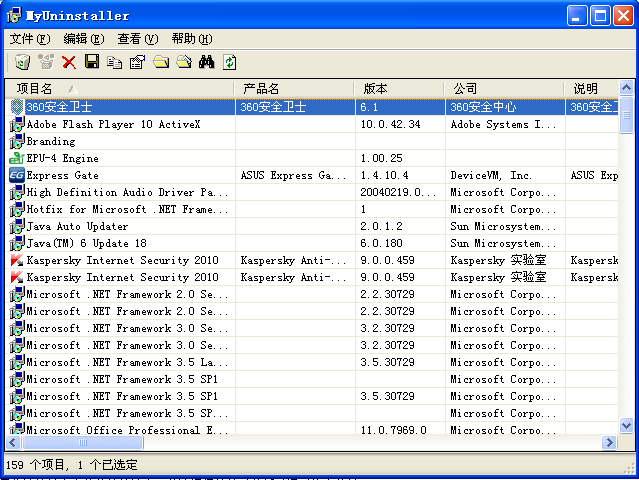Click the red X delete entry icon
This screenshot has width=639, height=480.
[69, 63]
